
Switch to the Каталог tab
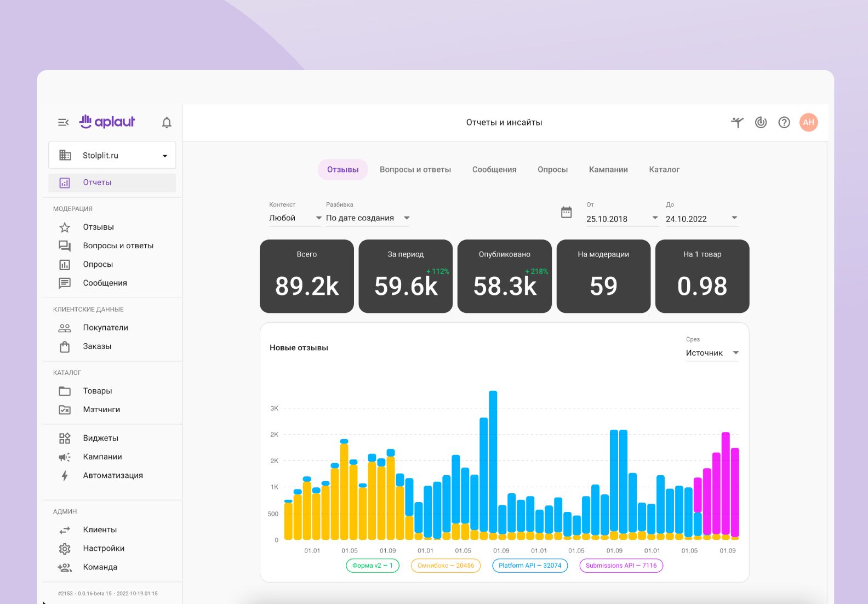click(x=664, y=170)
